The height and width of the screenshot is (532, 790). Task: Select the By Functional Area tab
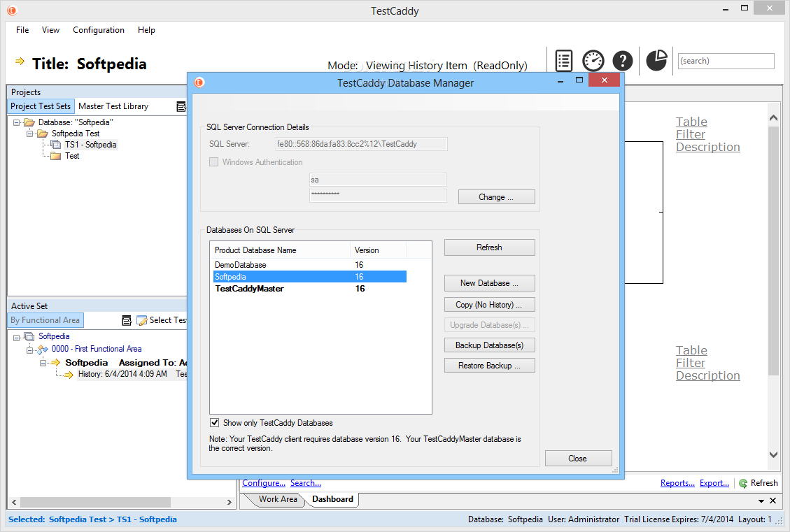click(45, 320)
